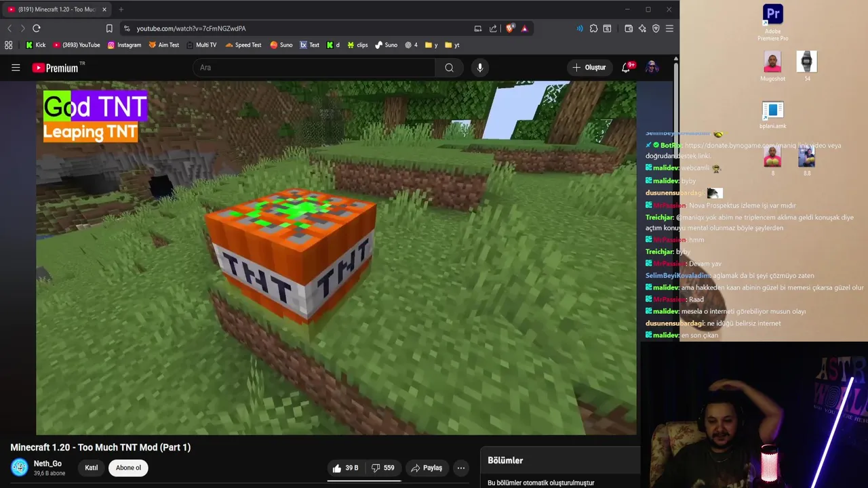Click the YouTube search magnifier button
The height and width of the screenshot is (488, 868).
click(x=449, y=68)
